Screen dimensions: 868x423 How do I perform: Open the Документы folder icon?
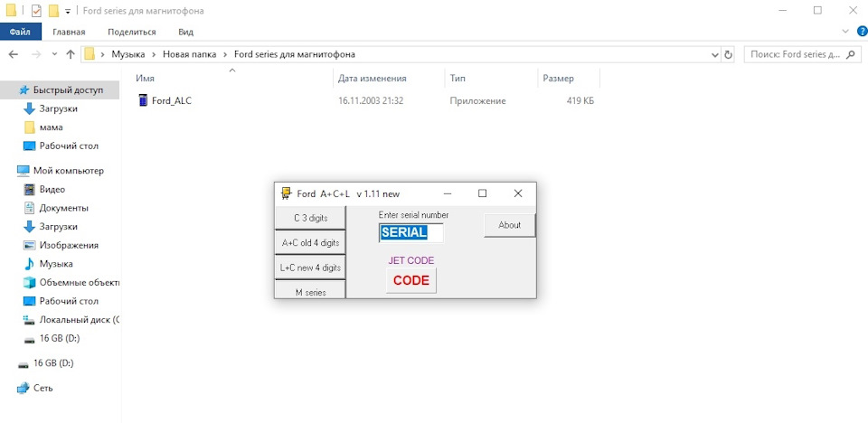point(29,208)
